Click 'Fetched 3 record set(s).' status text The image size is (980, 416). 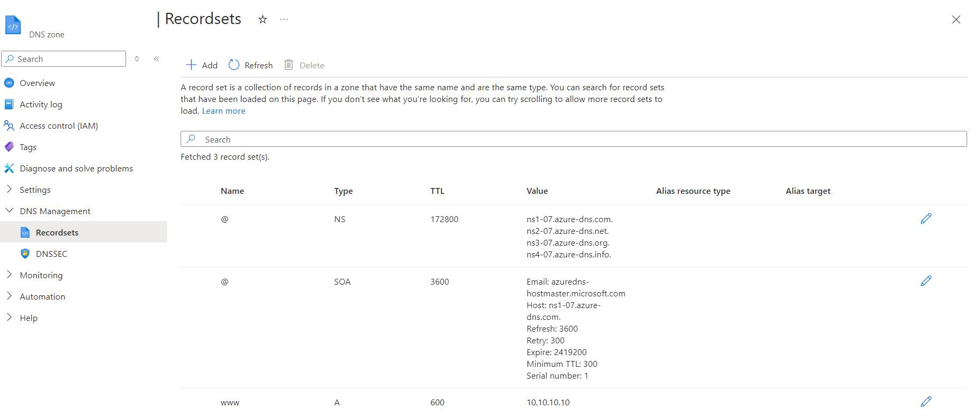(225, 157)
